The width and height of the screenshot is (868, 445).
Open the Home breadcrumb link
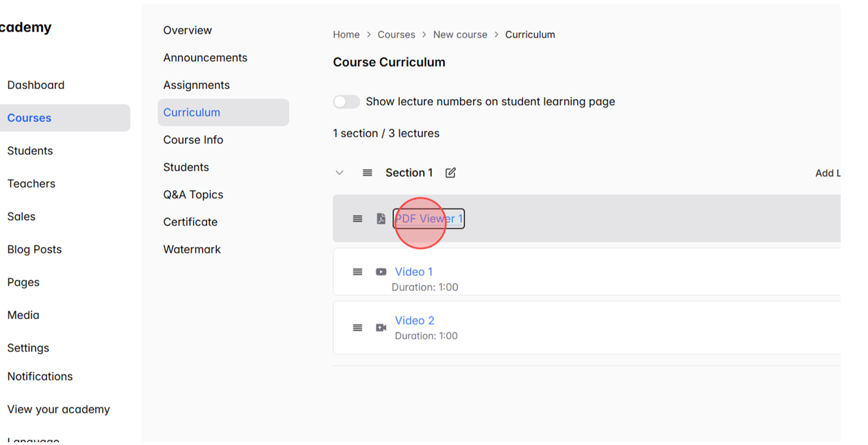(x=346, y=34)
